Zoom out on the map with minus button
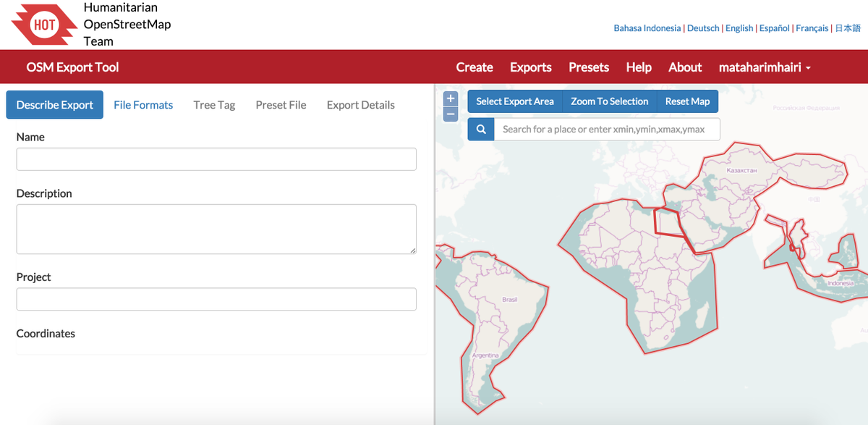 [x=451, y=114]
